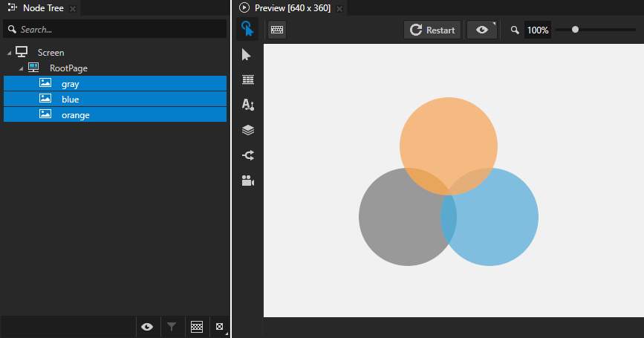This screenshot has height=338, width=644.
Task: Click the keyboard icon in Preview toolbar
Action: click(277, 30)
